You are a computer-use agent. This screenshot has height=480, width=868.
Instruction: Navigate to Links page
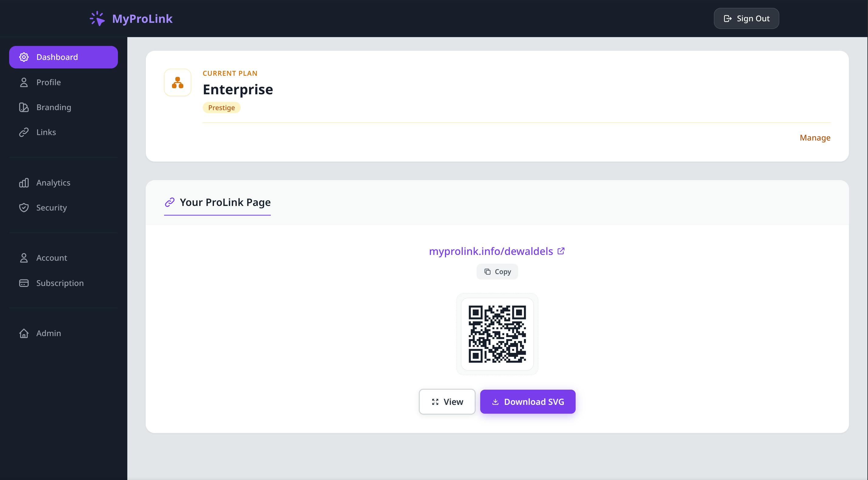click(63, 132)
